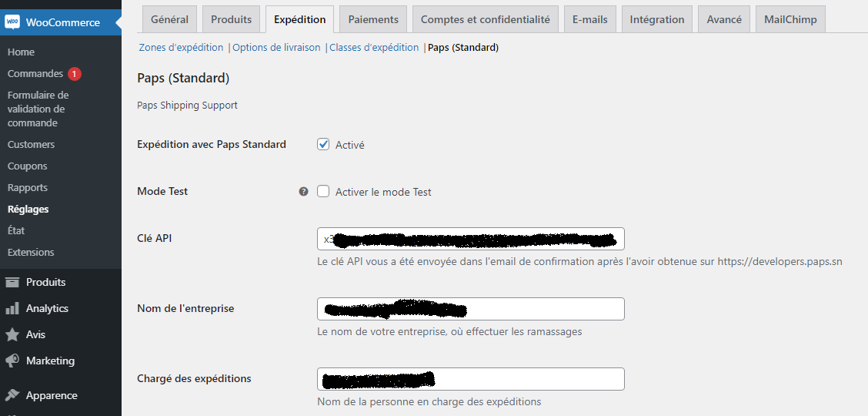Click the Avis star icon
The height and width of the screenshot is (416, 868).
point(12,334)
